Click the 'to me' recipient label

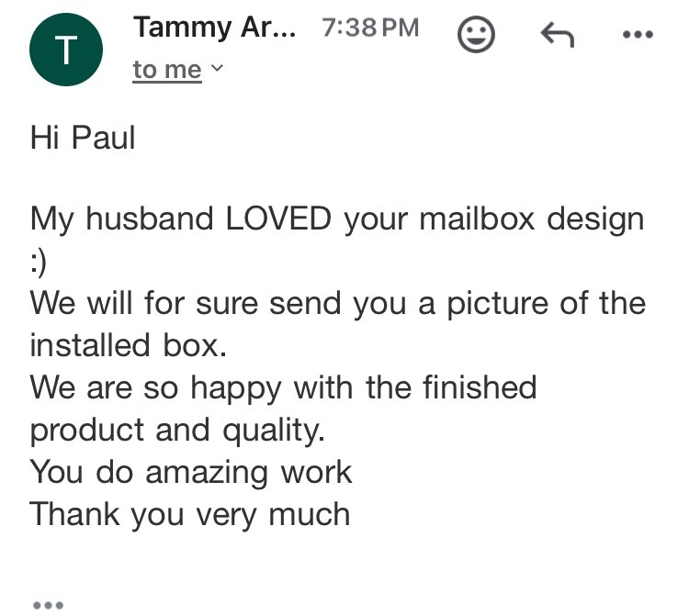166,70
